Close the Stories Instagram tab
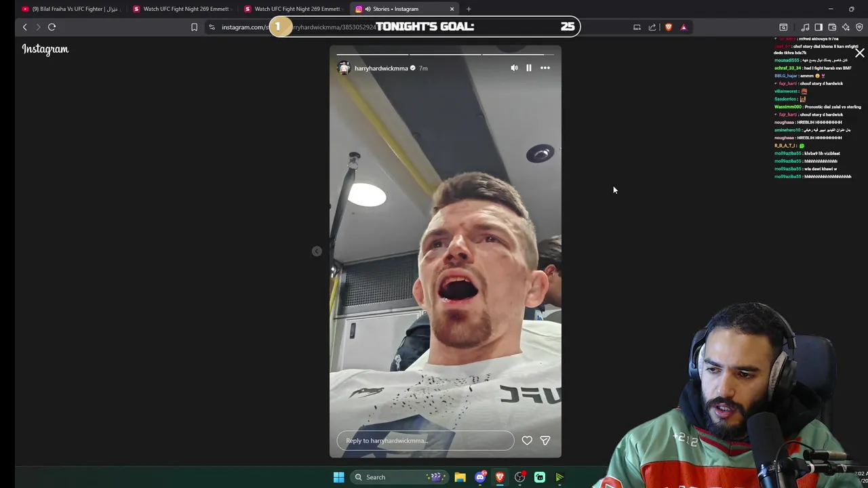868x488 pixels. 452,9
